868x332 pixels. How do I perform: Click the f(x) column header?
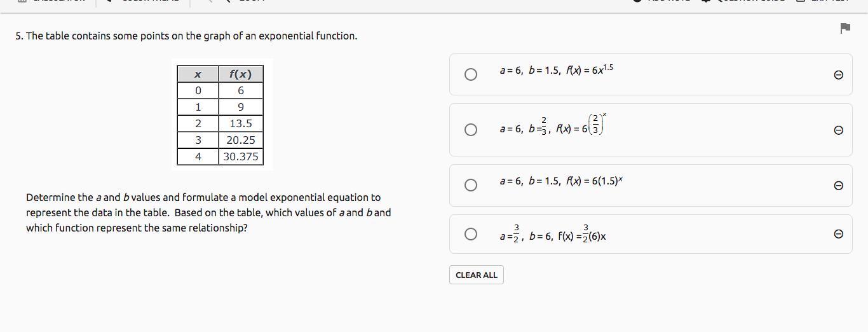[241, 74]
